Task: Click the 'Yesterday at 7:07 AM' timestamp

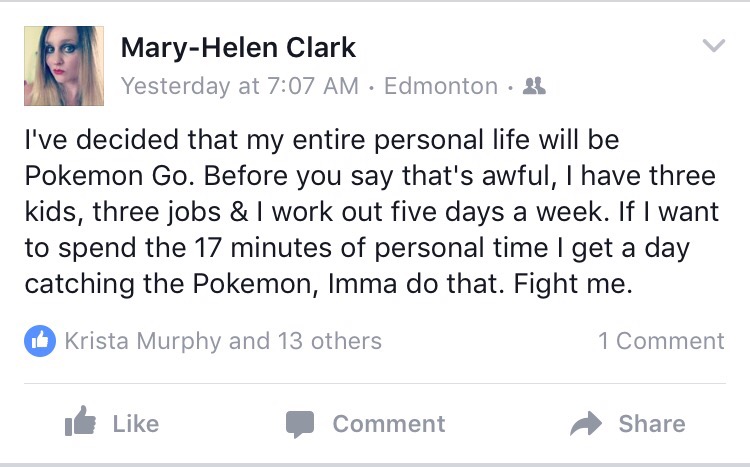Action: [x=239, y=86]
